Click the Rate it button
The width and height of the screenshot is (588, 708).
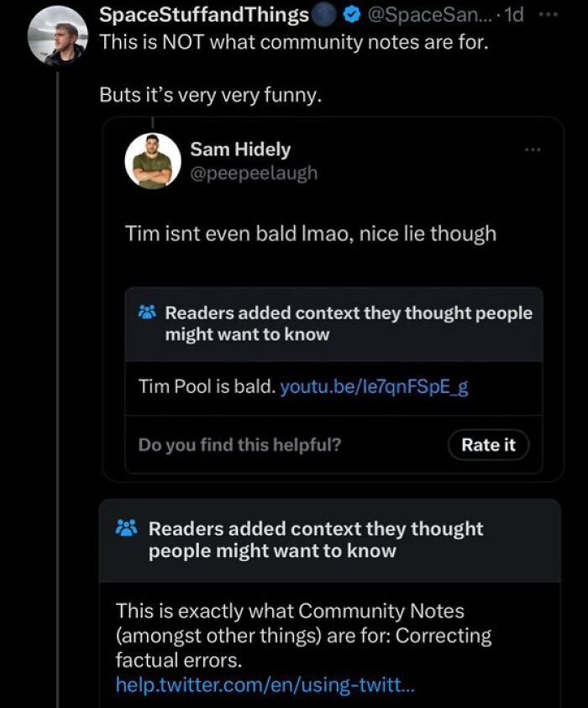(488, 445)
